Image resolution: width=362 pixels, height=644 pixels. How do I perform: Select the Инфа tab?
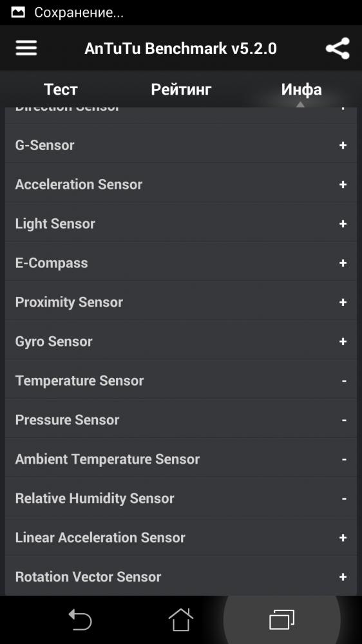[301, 89]
